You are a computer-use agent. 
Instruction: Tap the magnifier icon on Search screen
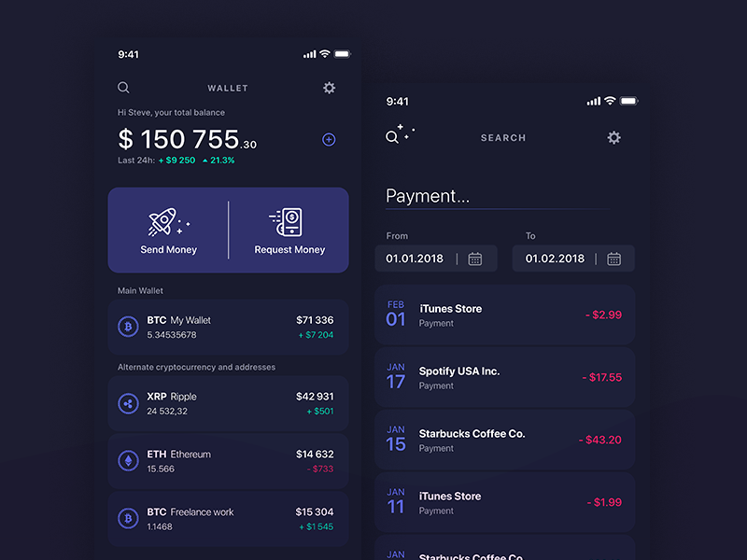(392, 137)
